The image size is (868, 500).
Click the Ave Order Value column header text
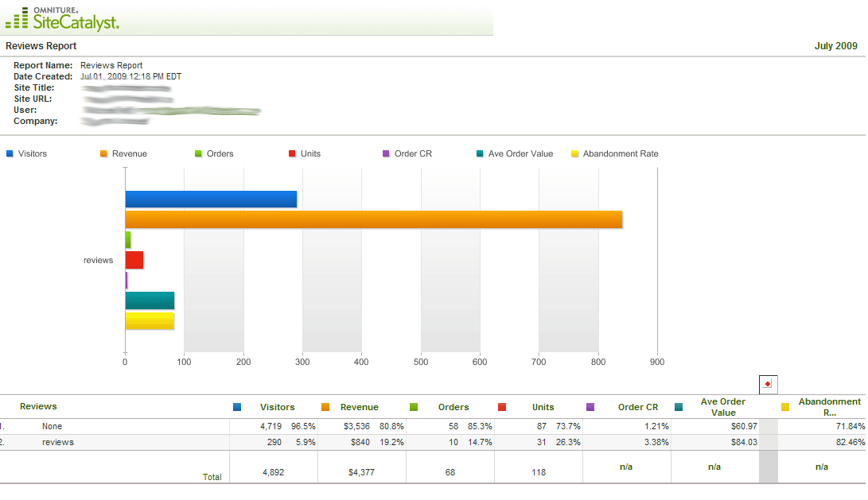click(722, 407)
